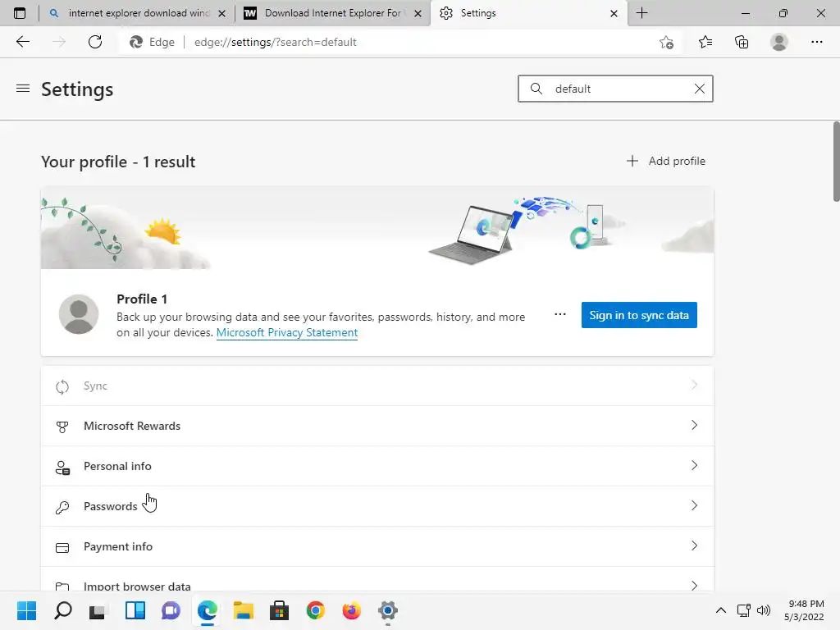This screenshot has width=840, height=630.
Task: Open Microsoft Rewards settings
Action: coord(377,426)
